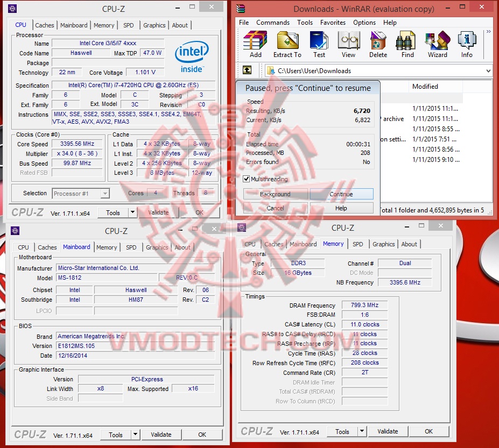The width and height of the screenshot is (499, 448).
Task: Open the WinRAR Favorites menu
Action: click(x=333, y=23)
